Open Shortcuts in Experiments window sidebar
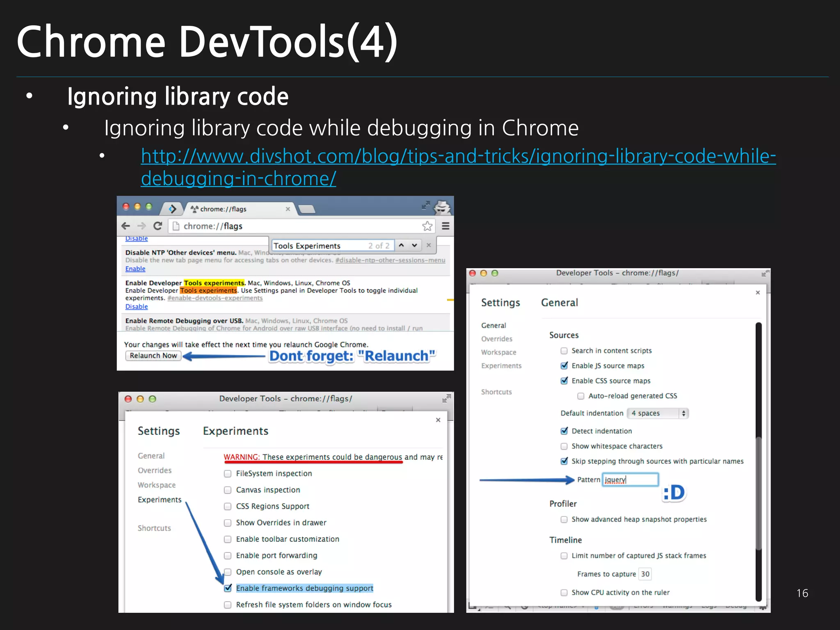The image size is (840, 630). click(x=154, y=528)
